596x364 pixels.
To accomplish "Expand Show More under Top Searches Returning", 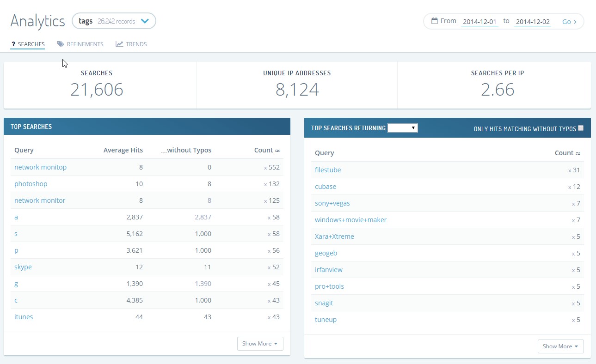I will tap(560, 346).
